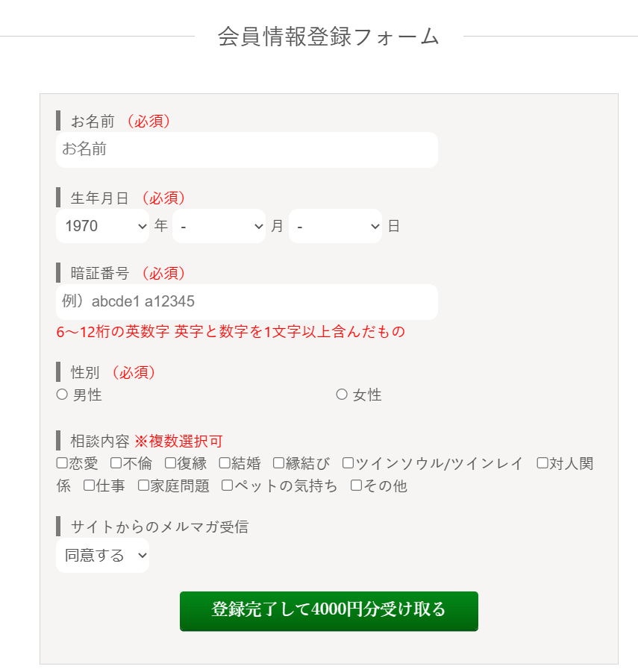Choose the 女性 radio button
The image size is (638, 672).
pos(342,395)
